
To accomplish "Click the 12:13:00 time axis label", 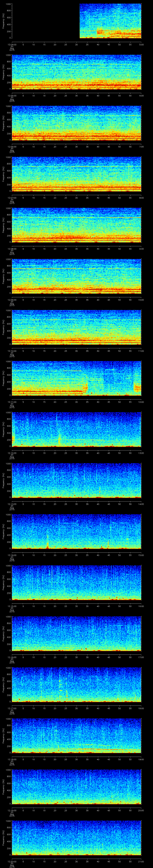I will [12, 504].
